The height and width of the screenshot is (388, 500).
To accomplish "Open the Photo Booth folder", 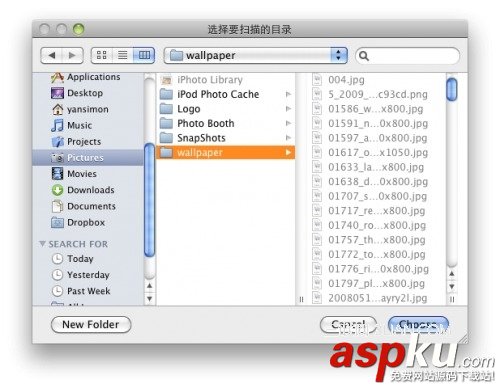I will 226,123.
